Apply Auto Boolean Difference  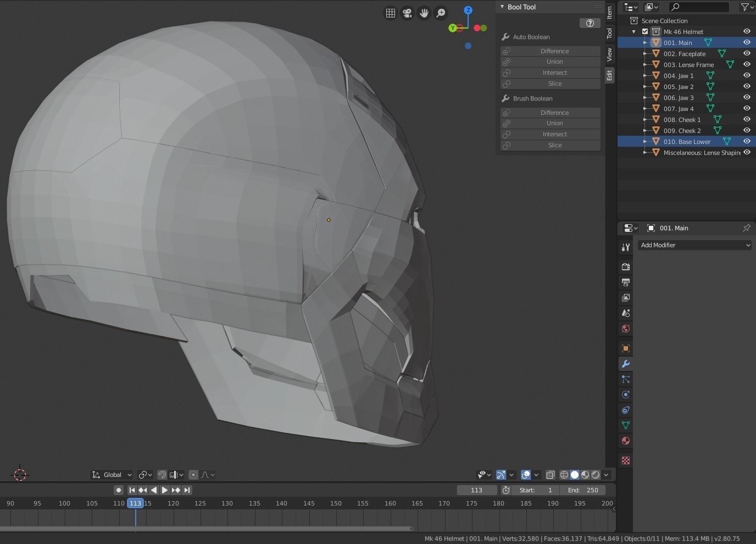[551, 51]
